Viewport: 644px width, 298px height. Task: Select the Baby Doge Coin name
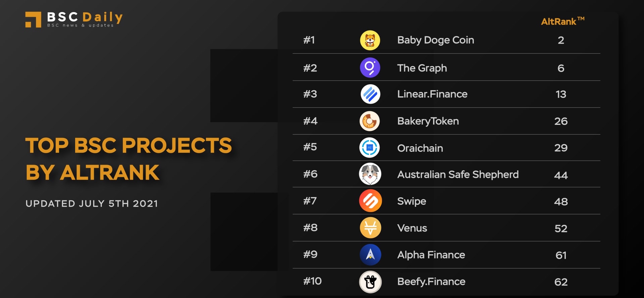coord(436,40)
